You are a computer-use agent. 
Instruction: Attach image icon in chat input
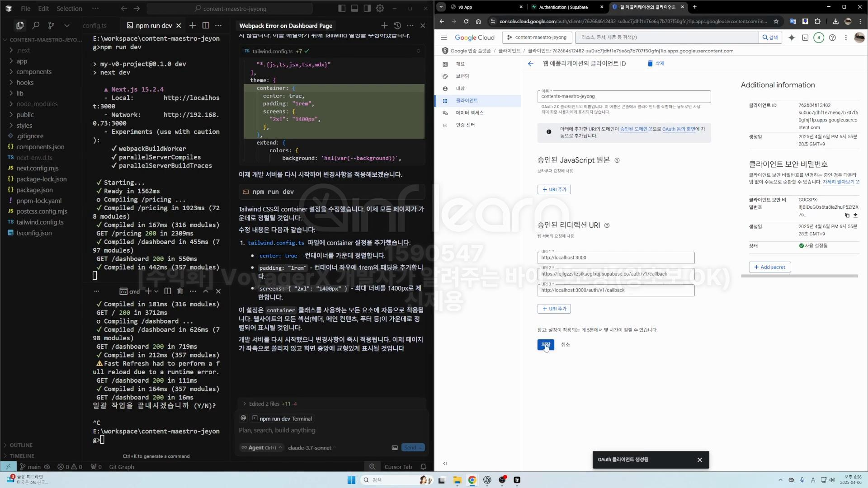tap(395, 448)
